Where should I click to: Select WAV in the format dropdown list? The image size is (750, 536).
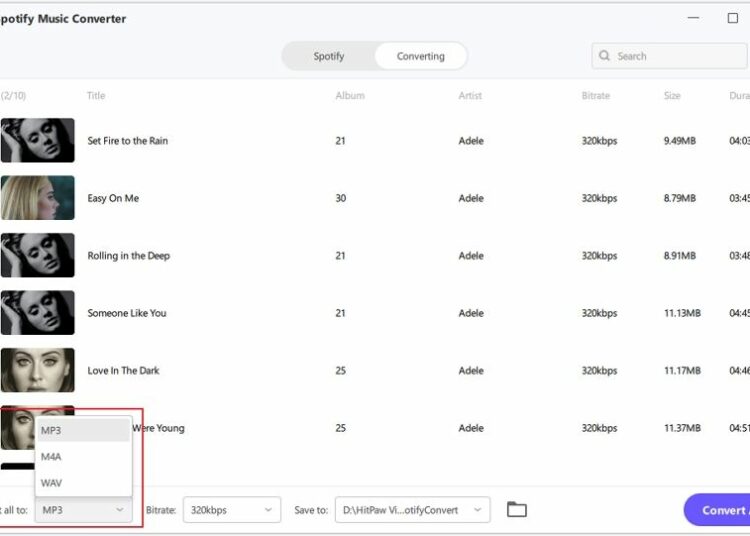(x=83, y=483)
